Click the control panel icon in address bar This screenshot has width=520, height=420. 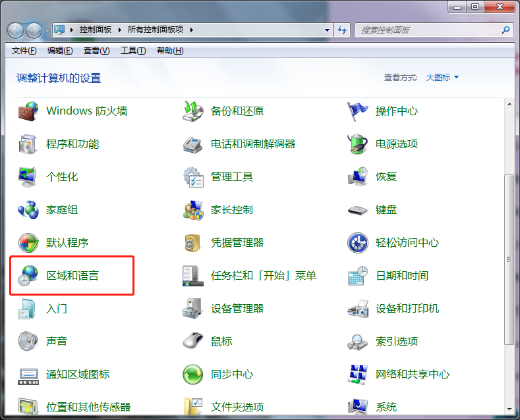click(59, 30)
